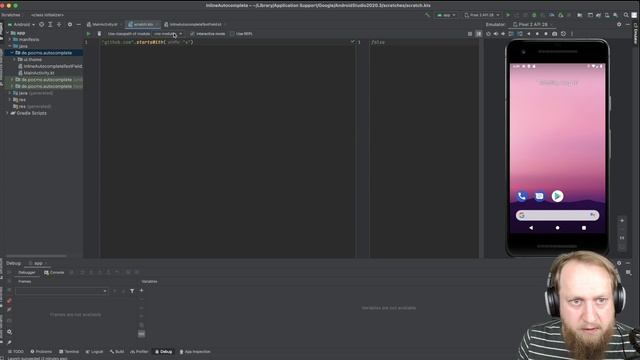Collapse app module in project tree

[8, 33]
